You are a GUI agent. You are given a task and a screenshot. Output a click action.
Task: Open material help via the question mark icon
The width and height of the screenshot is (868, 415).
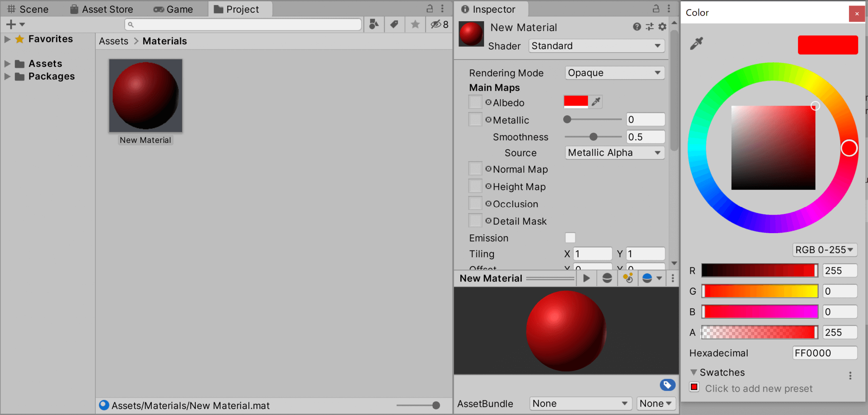coord(637,26)
